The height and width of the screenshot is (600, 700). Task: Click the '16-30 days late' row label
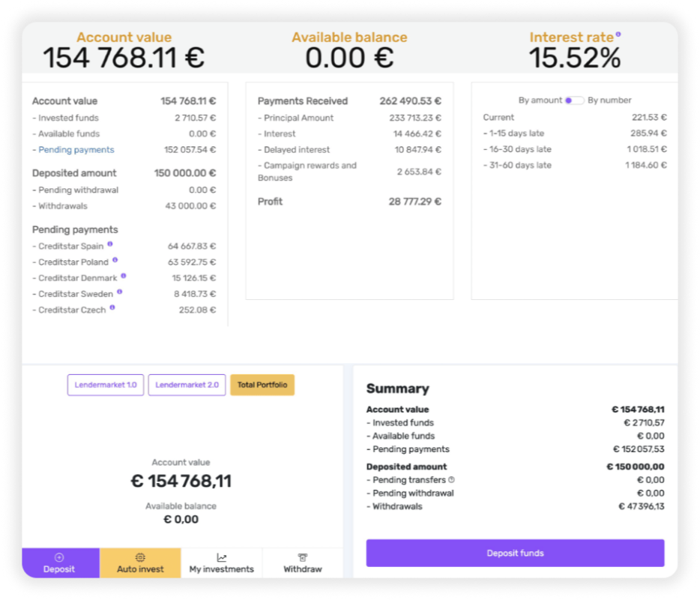(x=517, y=149)
